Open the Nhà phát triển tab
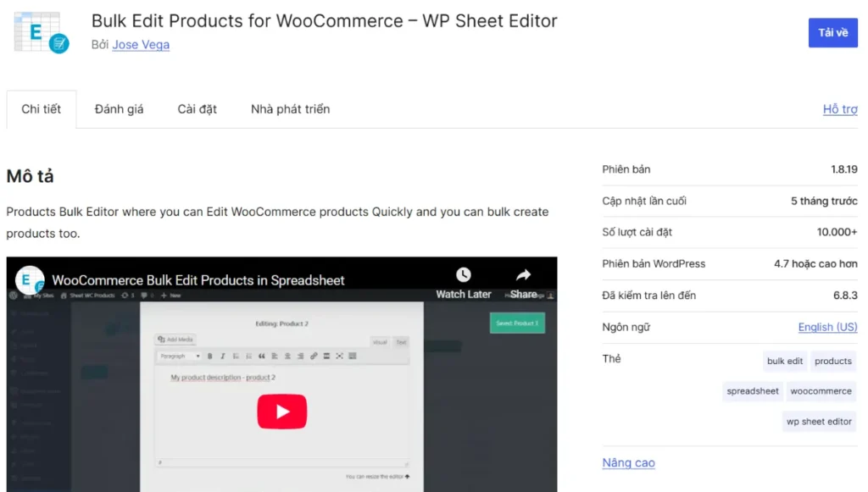 pos(290,109)
